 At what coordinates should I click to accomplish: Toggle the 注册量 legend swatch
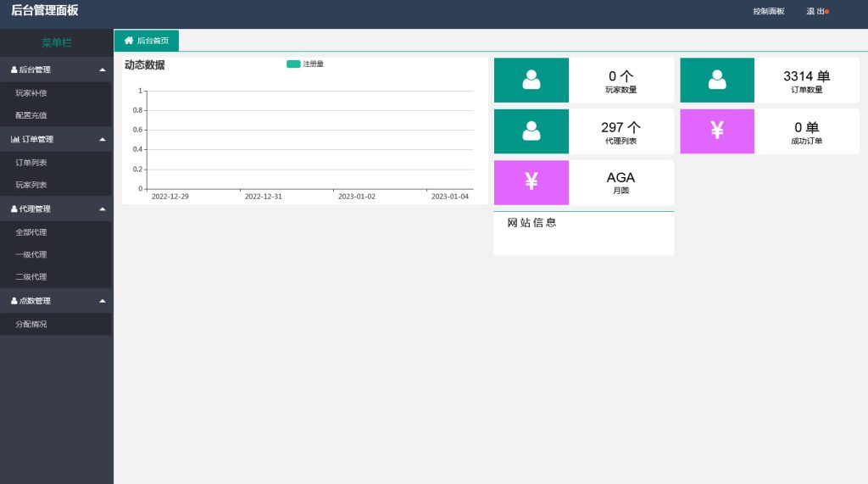(293, 64)
